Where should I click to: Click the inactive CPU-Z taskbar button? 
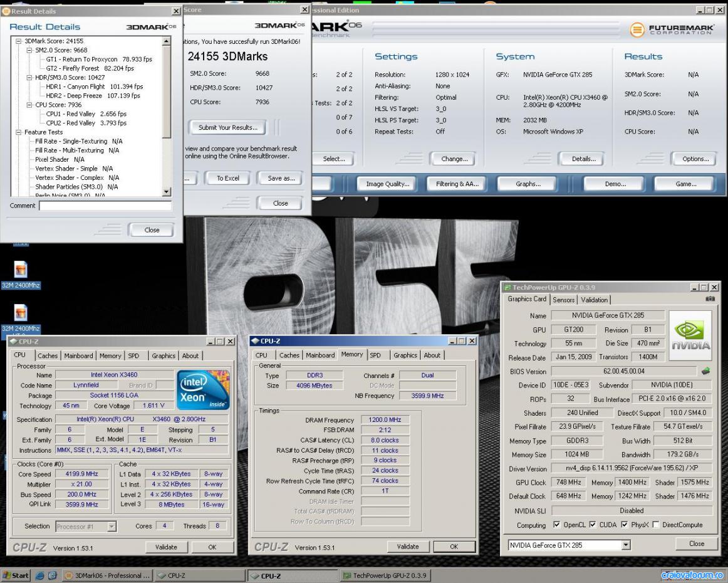point(200,575)
